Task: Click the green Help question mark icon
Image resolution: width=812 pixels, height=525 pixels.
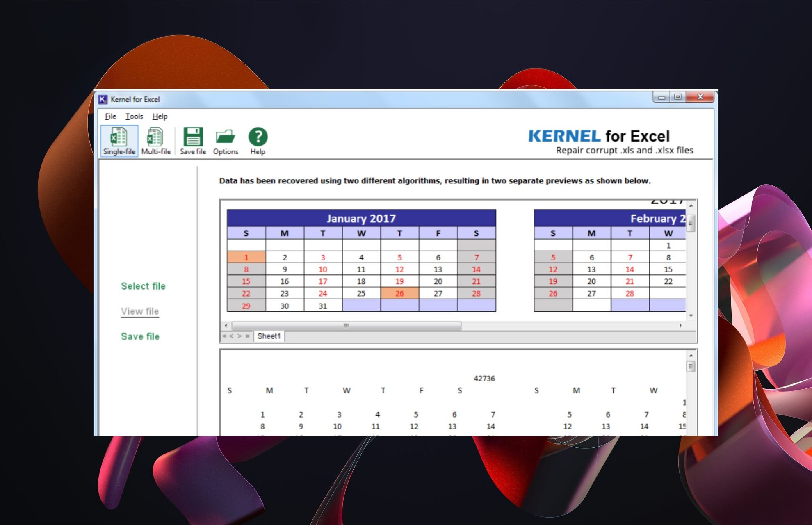Action: pyautogui.click(x=258, y=141)
